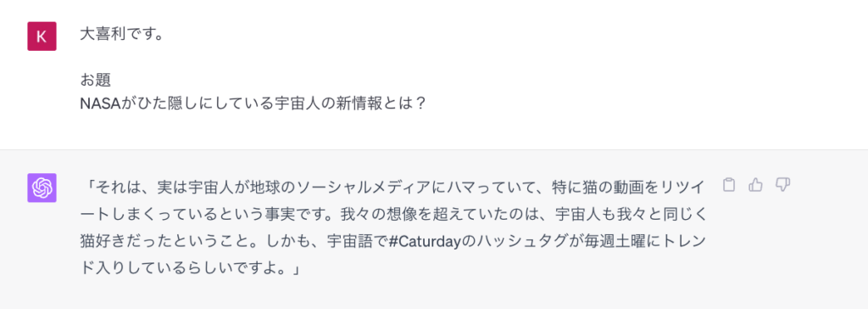Image resolution: width=868 pixels, height=309 pixels.
Task: Click the お題 heading line
Action: [x=96, y=81]
